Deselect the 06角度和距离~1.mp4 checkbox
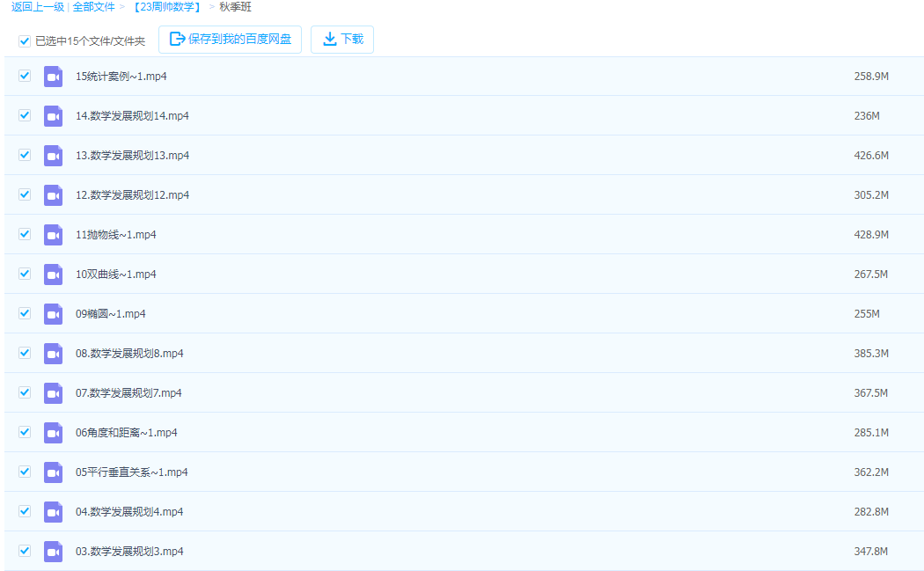The height and width of the screenshot is (571, 924). click(25, 432)
